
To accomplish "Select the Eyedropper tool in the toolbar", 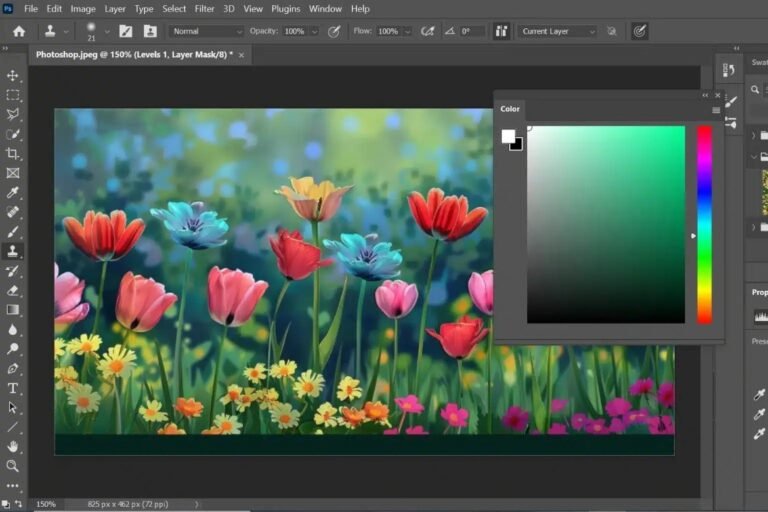I will pos(13,192).
